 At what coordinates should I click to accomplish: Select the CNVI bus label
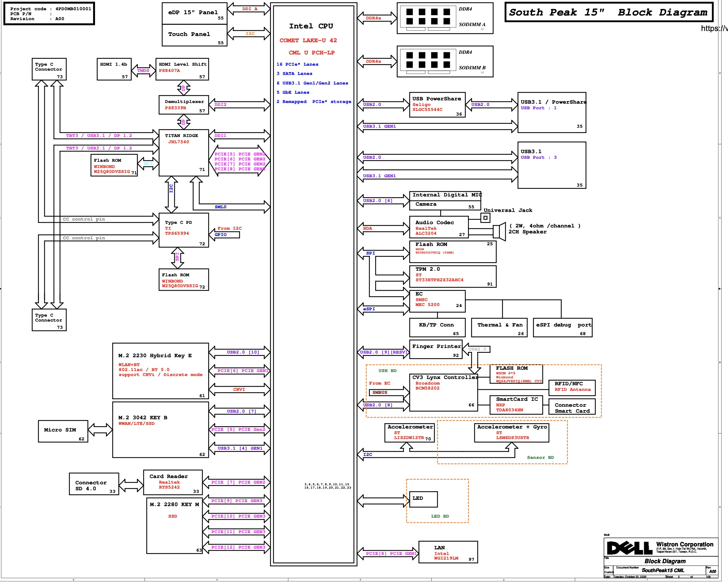coord(239,390)
